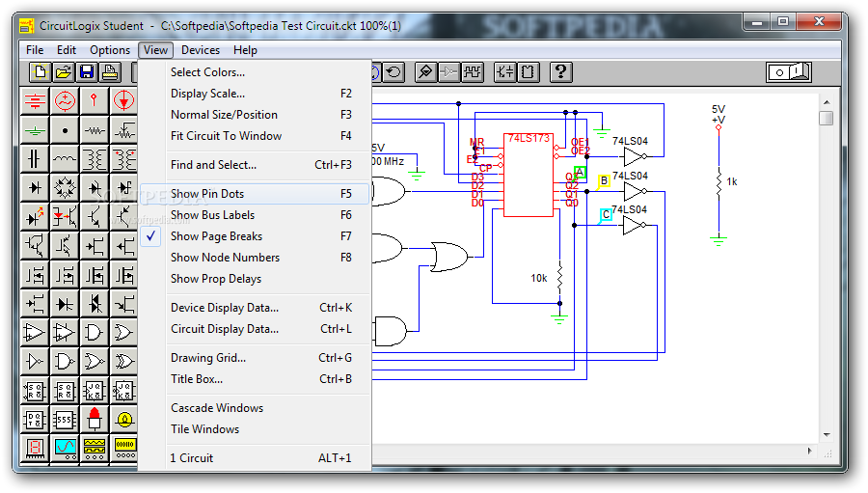Pick the oscilloscope instrument device

click(65, 448)
